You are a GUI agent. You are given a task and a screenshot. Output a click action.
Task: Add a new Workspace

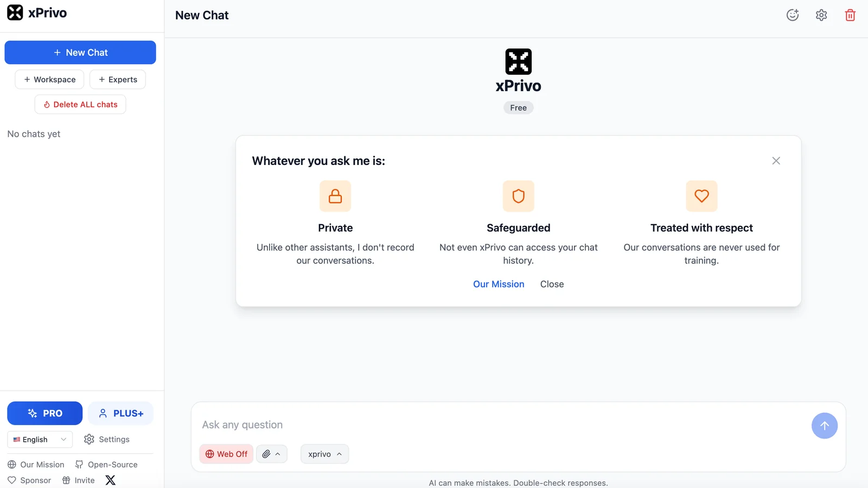pos(49,79)
